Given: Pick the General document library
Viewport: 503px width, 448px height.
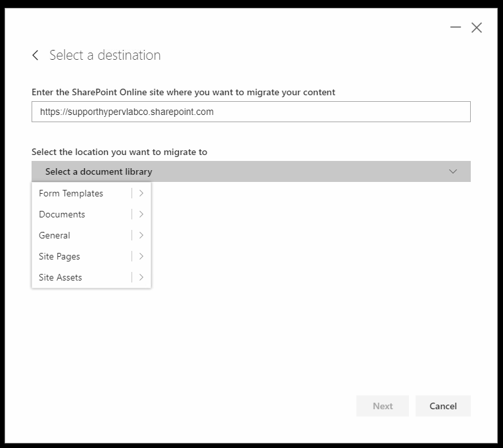Looking at the screenshot, I should coord(55,235).
